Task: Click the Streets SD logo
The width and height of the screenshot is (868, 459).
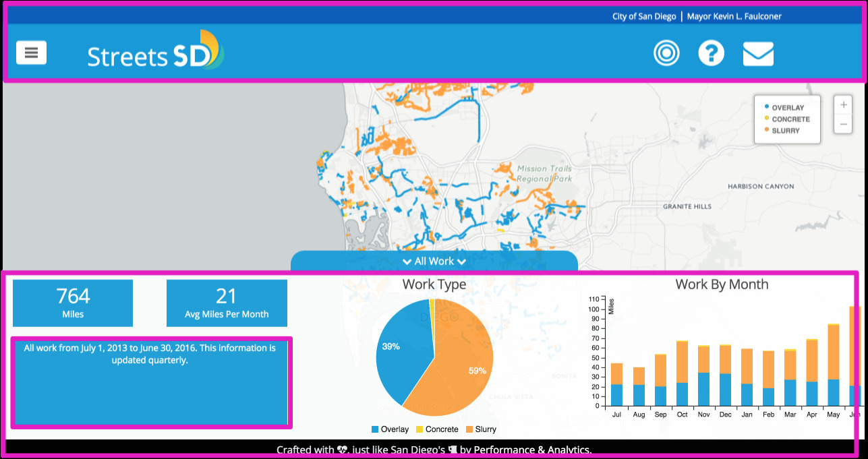Action: 155,51
